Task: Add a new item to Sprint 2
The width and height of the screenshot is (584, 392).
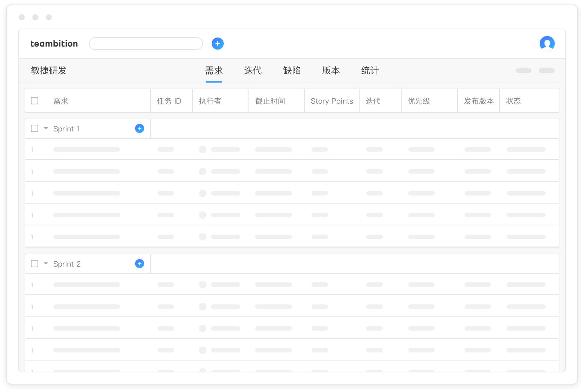Action: point(140,264)
